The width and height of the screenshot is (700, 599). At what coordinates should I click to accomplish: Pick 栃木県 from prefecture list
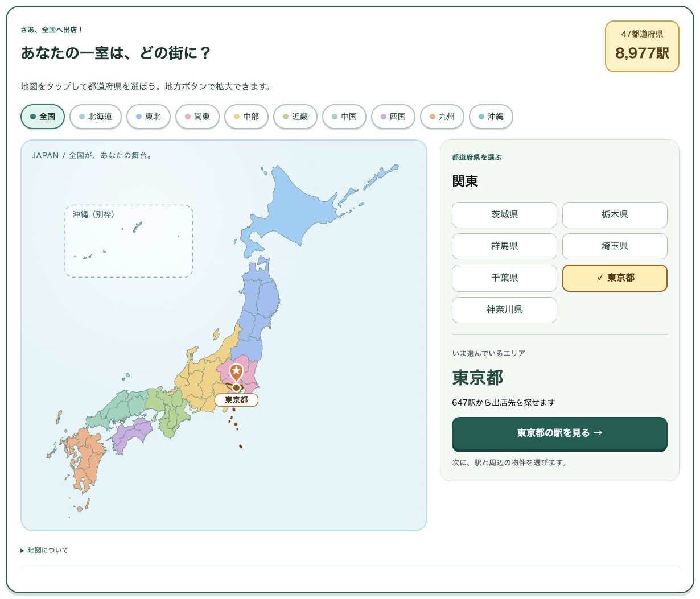pos(615,215)
